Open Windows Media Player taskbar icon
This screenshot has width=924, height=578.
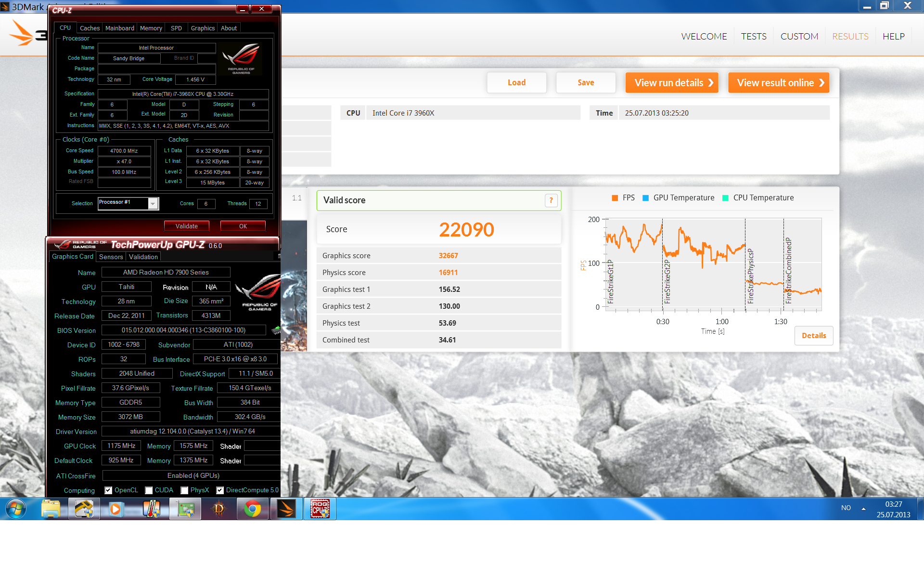pyautogui.click(x=115, y=509)
